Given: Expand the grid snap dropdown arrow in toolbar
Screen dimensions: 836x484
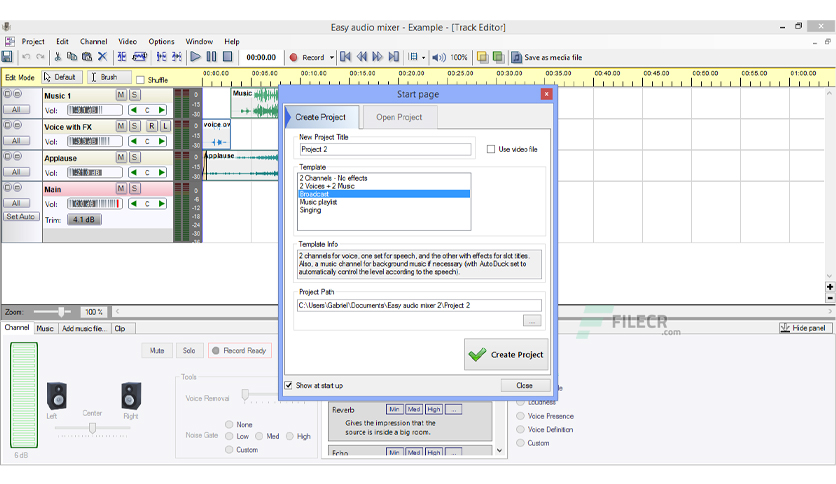Looking at the screenshot, I should click(424, 57).
